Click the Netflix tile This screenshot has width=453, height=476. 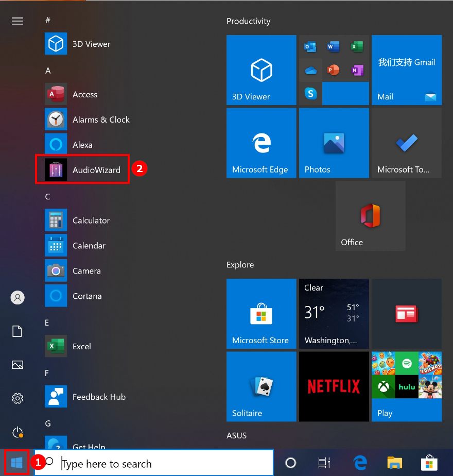[334, 386]
